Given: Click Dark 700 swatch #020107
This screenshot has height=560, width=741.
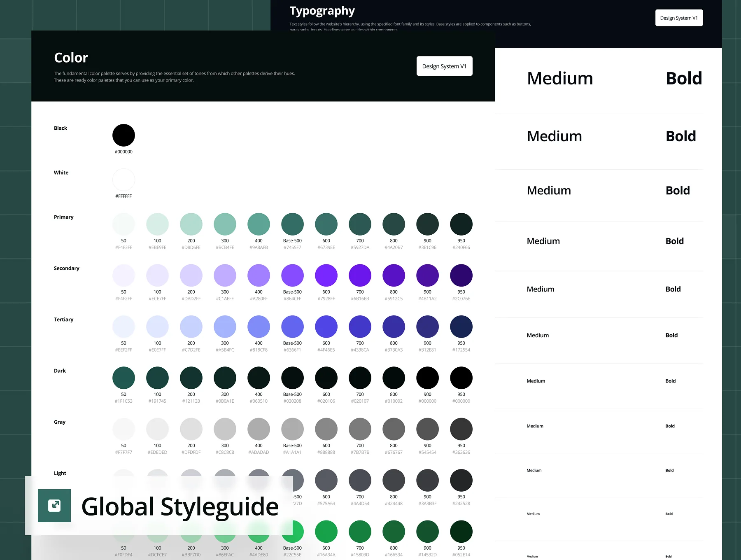Looking at the screenshot, I should 360,378.
